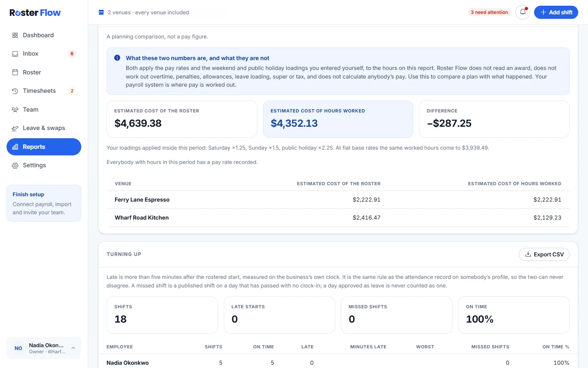
Task: Open the Team page
Action: click(x=44, y=110)
